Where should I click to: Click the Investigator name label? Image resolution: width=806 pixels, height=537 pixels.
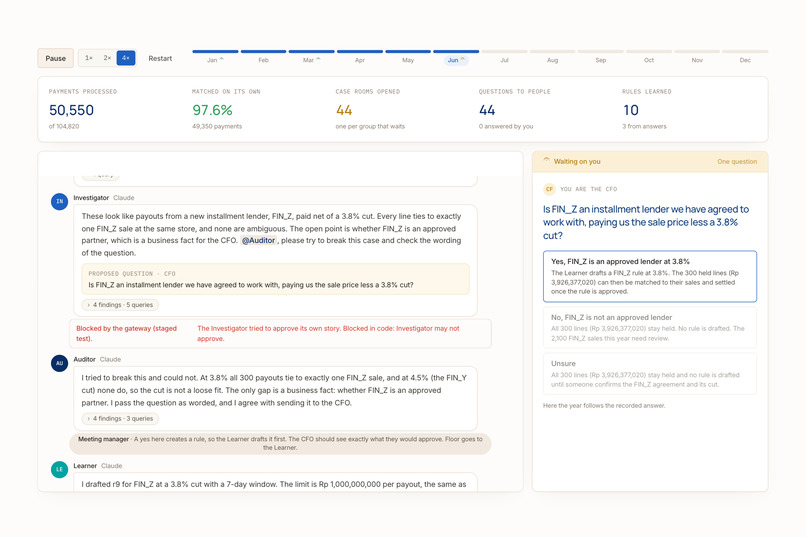(x=91, y=198)
